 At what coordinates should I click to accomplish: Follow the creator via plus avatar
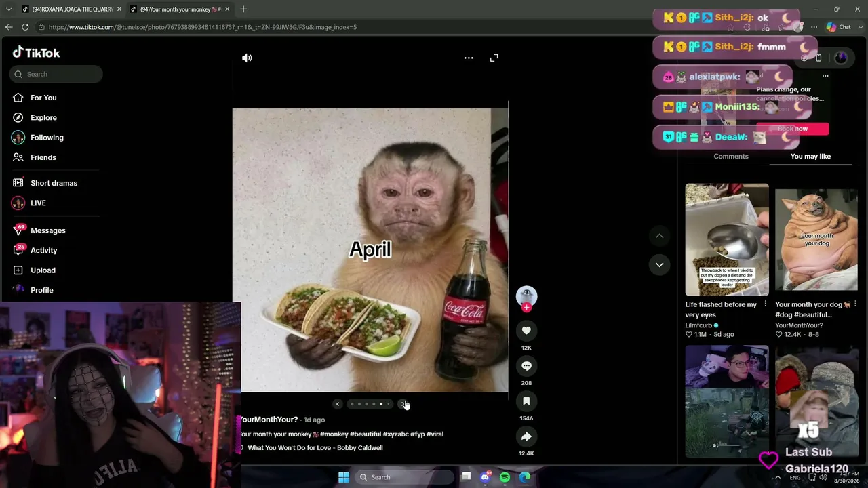point(526,307)
